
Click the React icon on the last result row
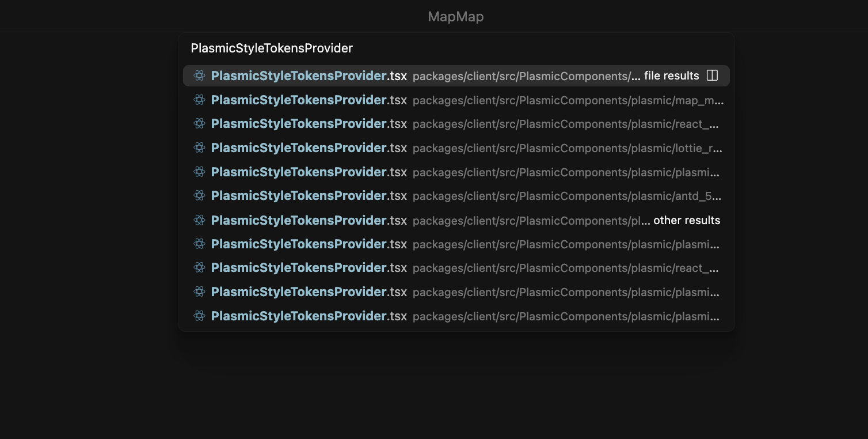click(199, 316)
